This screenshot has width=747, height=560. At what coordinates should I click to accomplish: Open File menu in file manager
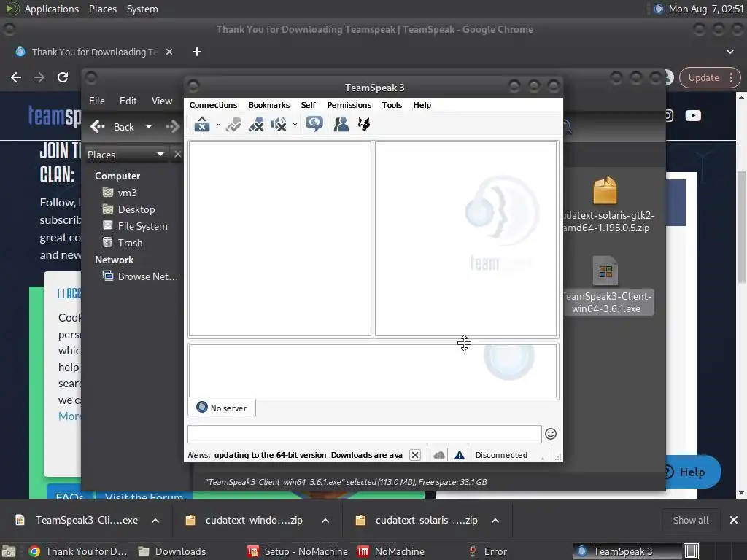97,101
